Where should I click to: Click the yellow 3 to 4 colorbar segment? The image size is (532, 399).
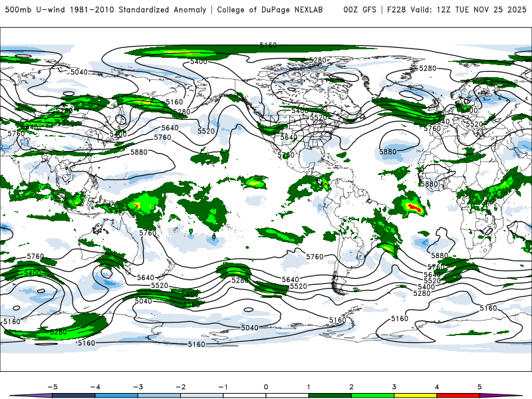click(415, 396)
